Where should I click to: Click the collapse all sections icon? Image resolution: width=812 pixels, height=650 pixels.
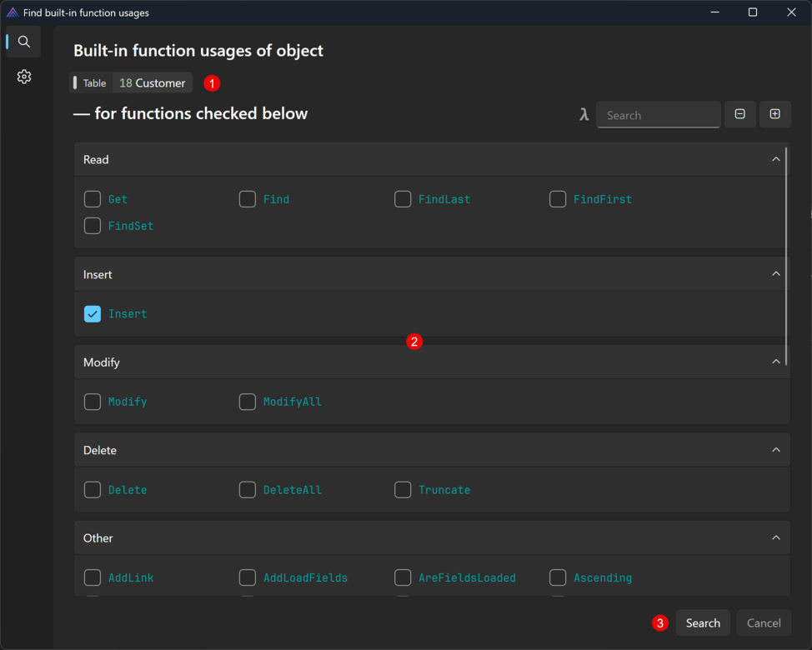coord(739,114)
